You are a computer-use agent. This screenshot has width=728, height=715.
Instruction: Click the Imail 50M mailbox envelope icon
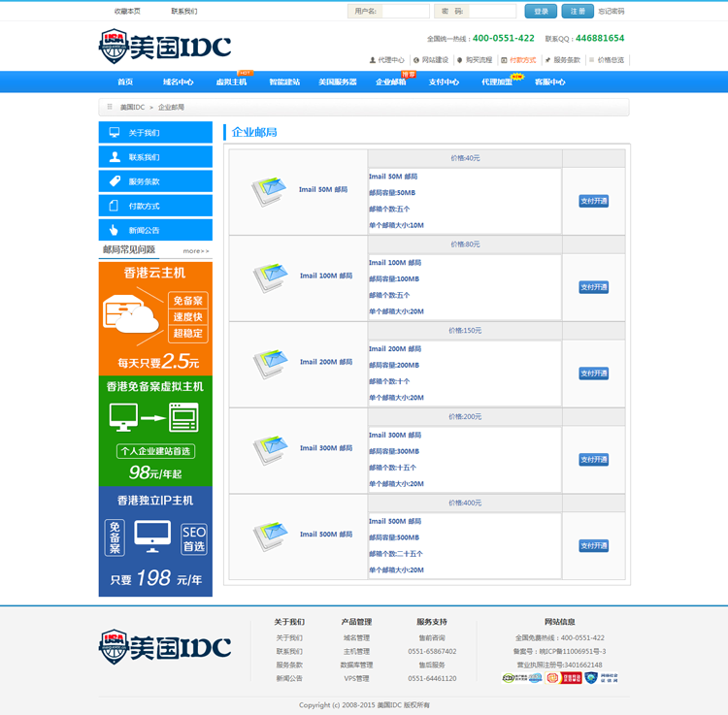click(268, 191)
